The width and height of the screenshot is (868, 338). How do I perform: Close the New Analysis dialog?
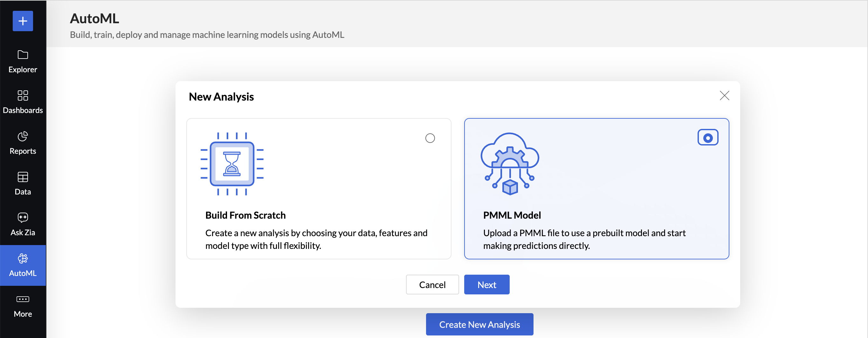point(725,96)
